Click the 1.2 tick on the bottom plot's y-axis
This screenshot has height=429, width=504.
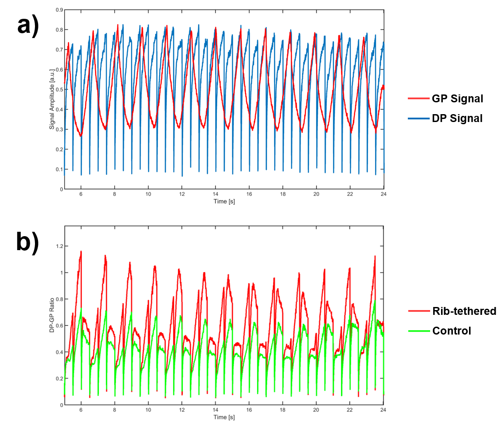(59, 246)
